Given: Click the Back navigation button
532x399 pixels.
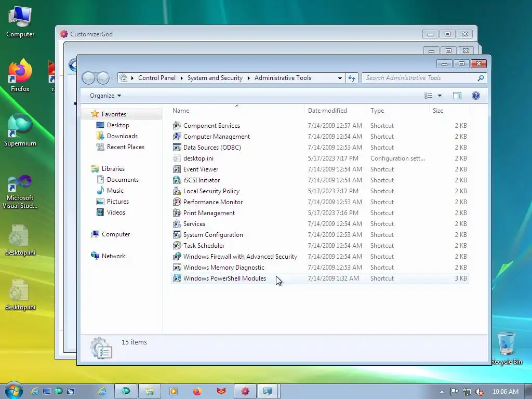Looking at the screenshot, I should click(x=88, y=78).
